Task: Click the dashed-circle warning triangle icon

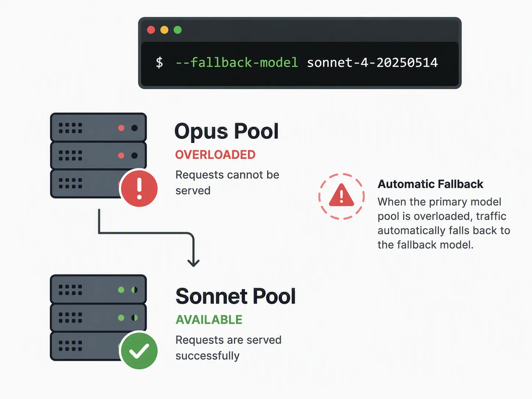Action: click(x=341, y=196)
